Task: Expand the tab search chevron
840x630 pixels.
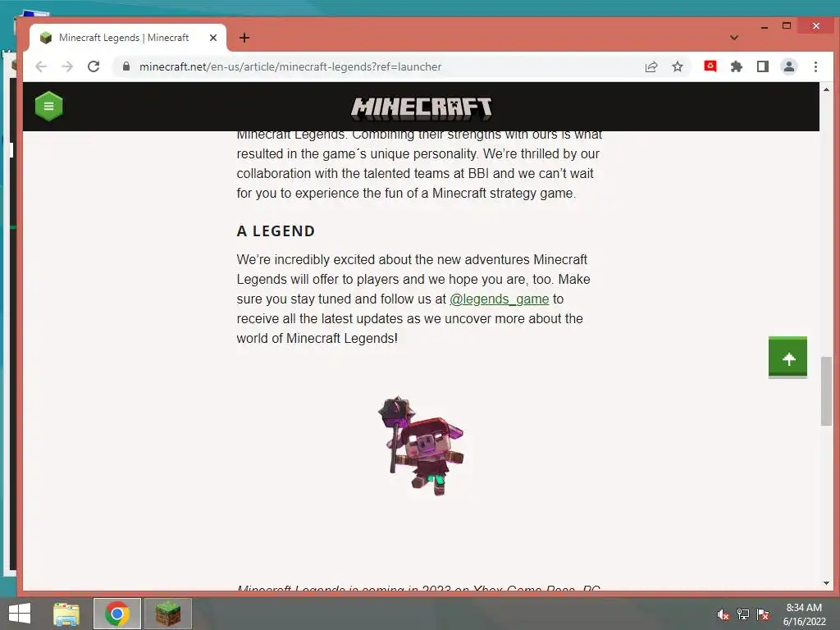Action: (x=734, y=38)
